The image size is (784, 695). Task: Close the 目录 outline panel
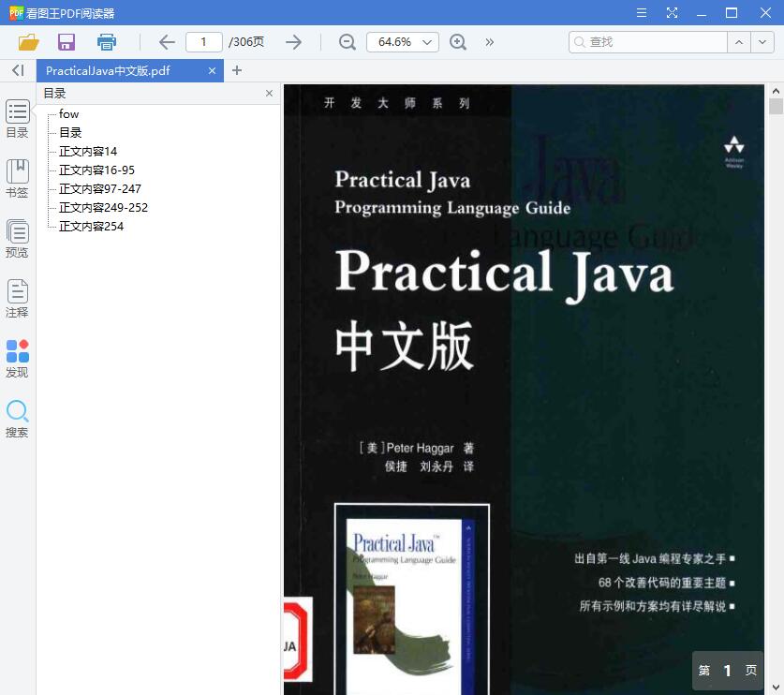269,93
